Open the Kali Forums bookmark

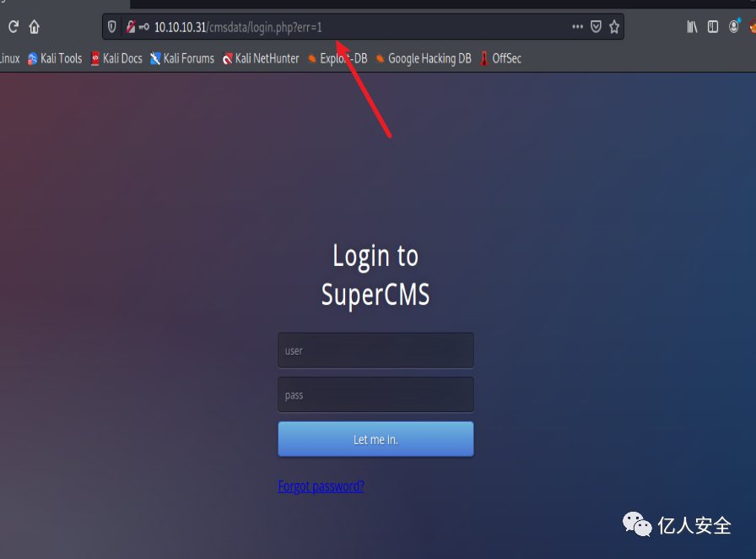tap(182, 58)
